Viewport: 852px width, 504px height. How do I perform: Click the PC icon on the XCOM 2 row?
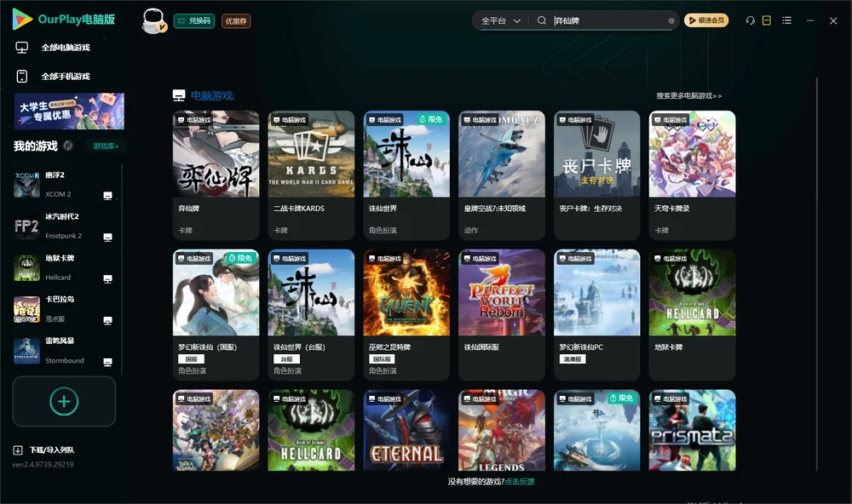(107, 196)
